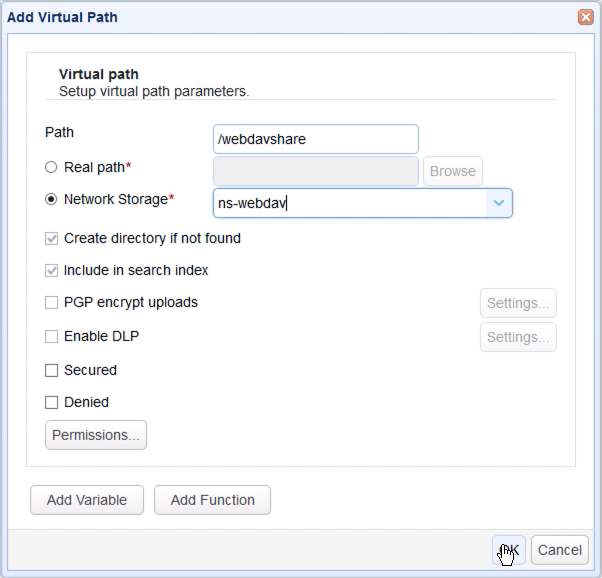602x578 pixels.
Task: Click the Real path text field
Action: point(316,171)
